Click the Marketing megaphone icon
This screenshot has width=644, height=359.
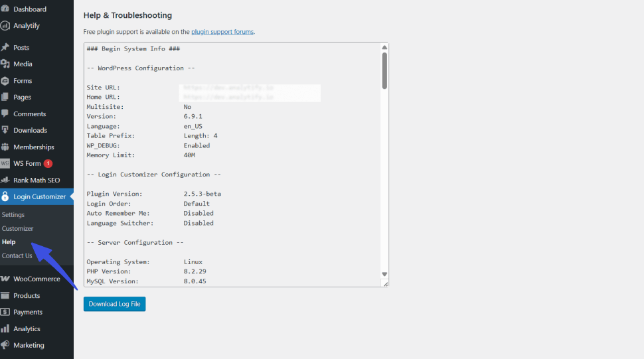tap(5, 344)
